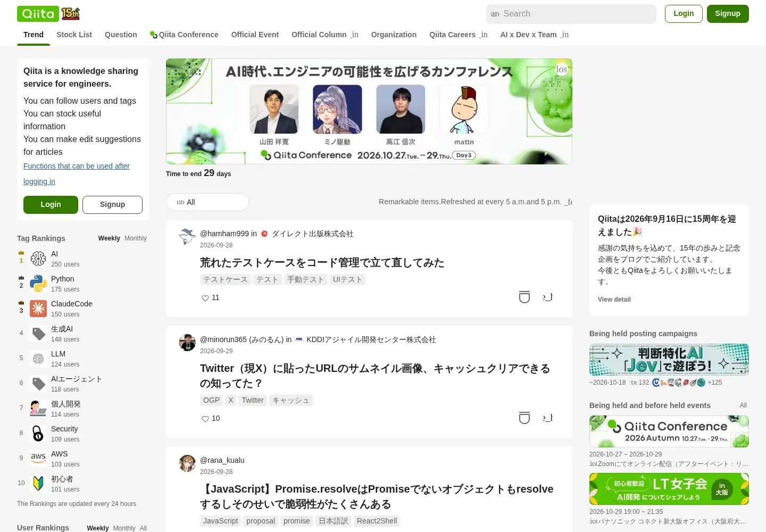The width and height of the screenshot is (766, 532).
Task: Like the 荒れたテストケース article heart
Action: (x=205, y=298)
